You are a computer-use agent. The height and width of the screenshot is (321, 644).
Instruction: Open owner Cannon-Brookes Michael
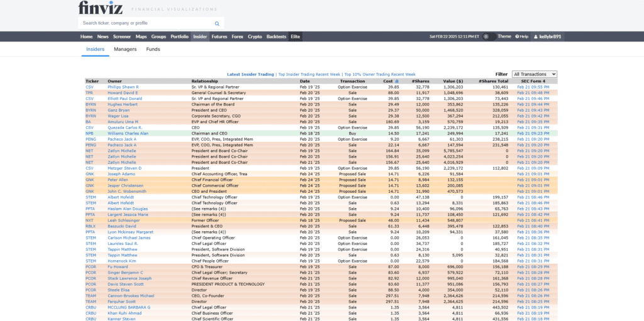pos(131,296)
